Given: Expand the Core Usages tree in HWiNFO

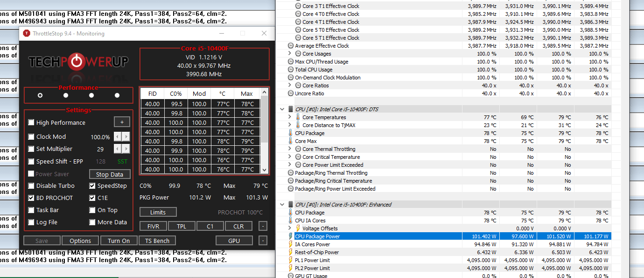Looking at the screenshot, I should point(289,53).
